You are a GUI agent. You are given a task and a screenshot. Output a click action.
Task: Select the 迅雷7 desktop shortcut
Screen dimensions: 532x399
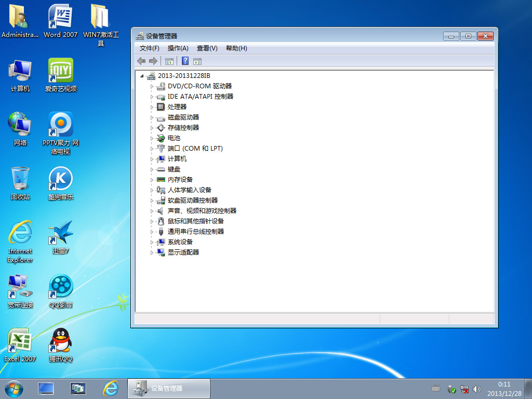tap(61, 237)
